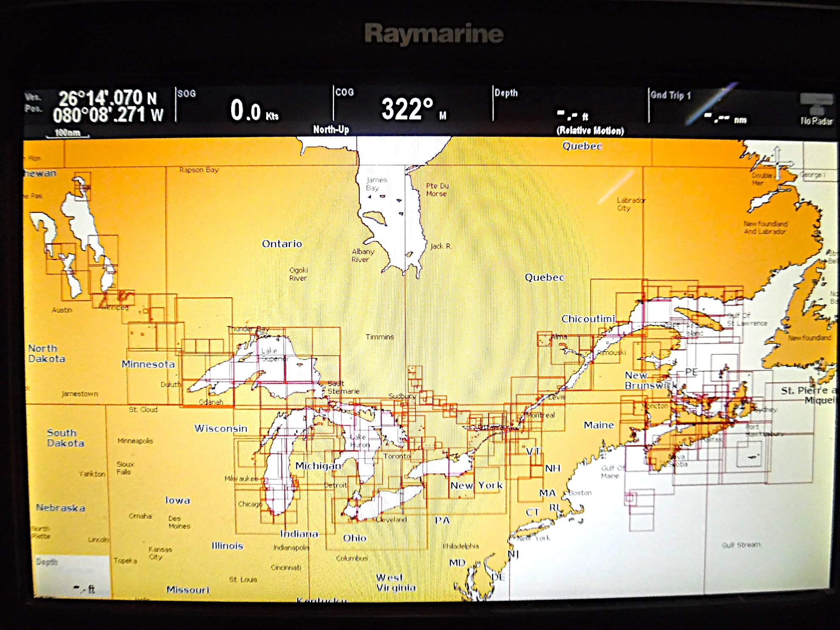This screenshot has height=630, width=840.
Task: Tap the Jamestown label
Action: point(80,394)
